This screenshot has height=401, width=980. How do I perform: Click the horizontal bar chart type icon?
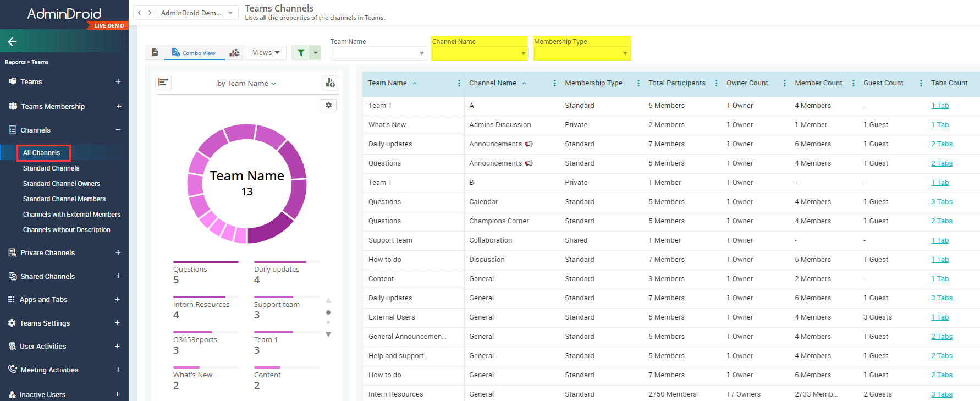pyautogui.click(x=163, y=83)
